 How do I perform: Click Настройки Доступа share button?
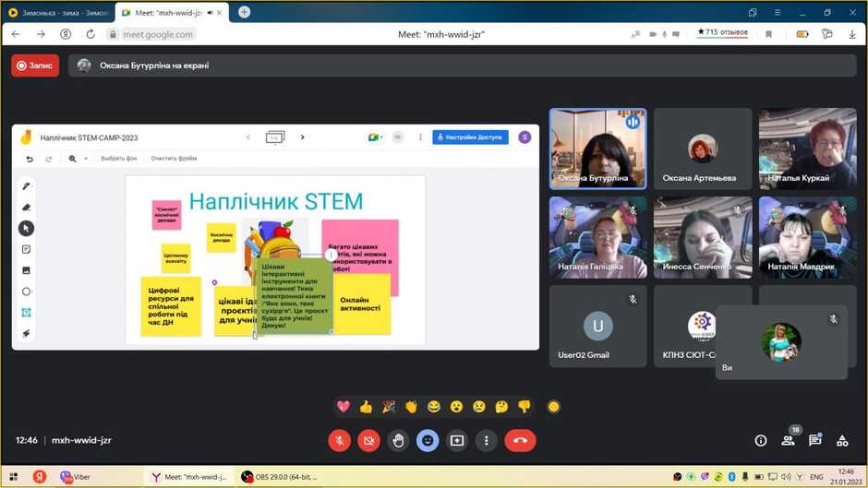(470, 137)
